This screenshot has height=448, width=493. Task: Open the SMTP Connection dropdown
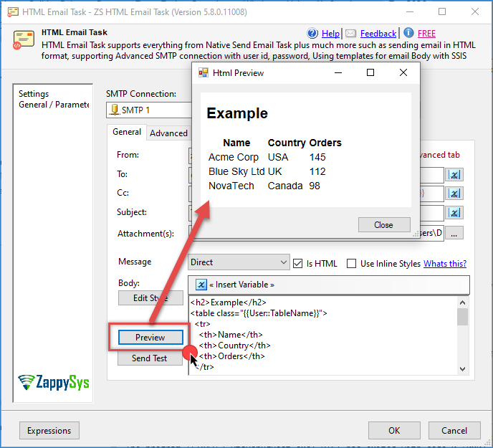pos(150,110)
